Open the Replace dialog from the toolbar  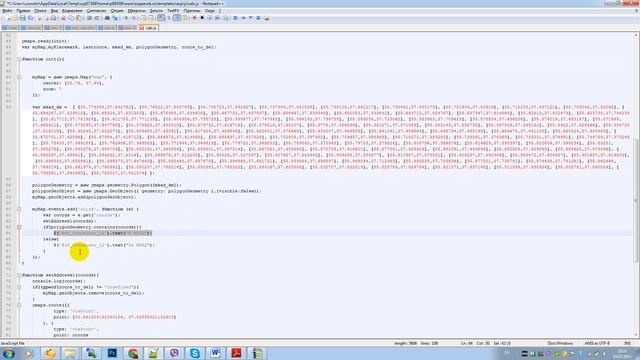pos(115,18)
